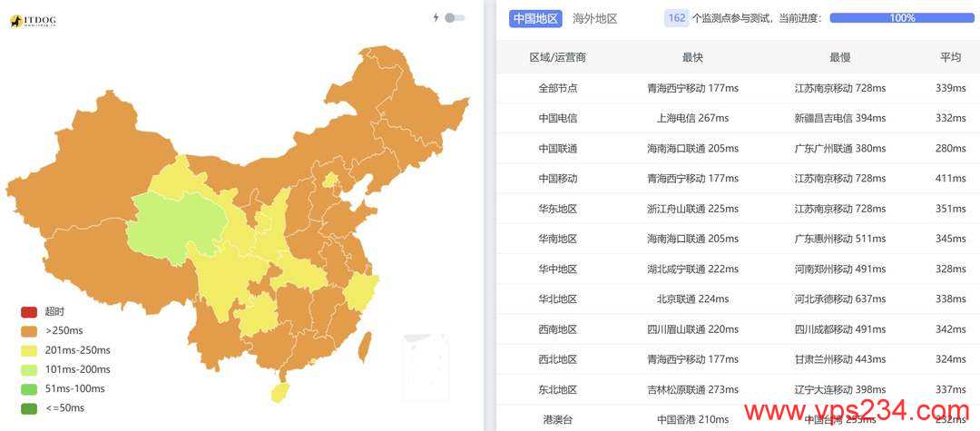
Task: Click the 201ms-250ms yellow legend swatch
Action: click(29, 350)
